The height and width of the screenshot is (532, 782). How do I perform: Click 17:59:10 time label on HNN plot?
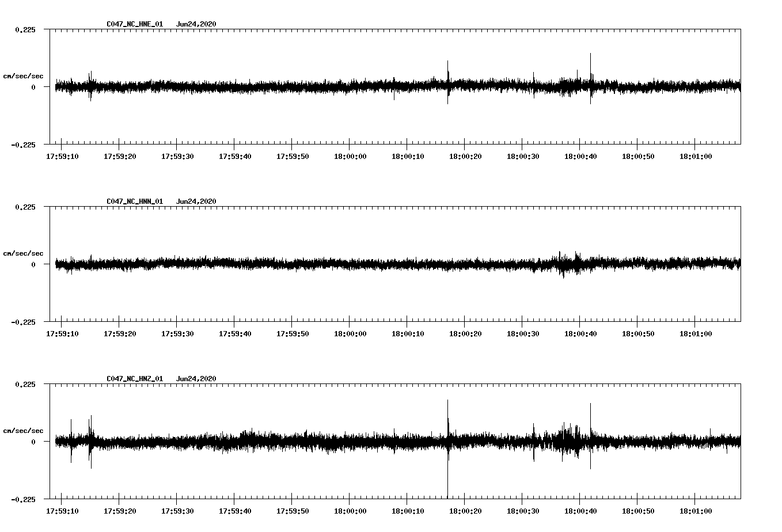coord(62,334)
